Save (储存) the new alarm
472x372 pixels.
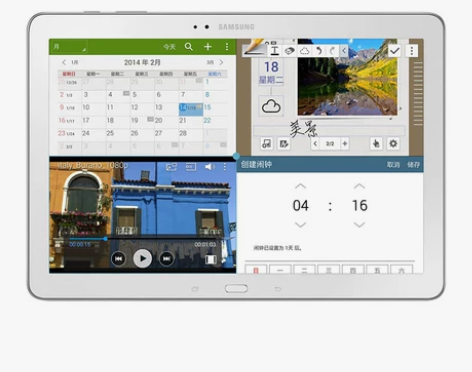[x=413, y=165]
